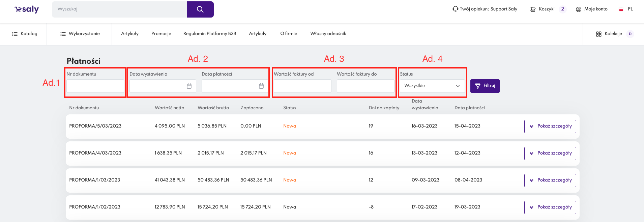Expand the Status dropdown showing Wszystkie

[432, 86]
